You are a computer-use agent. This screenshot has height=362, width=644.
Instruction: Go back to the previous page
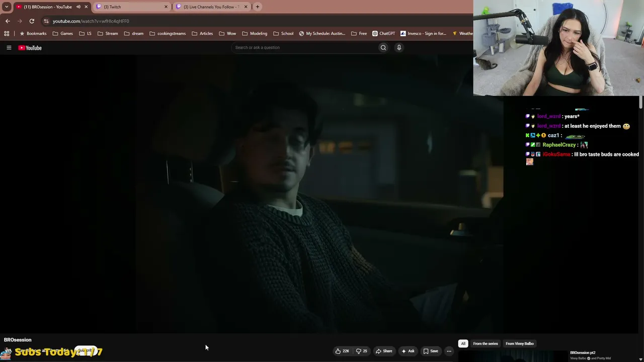pos(8,21)
